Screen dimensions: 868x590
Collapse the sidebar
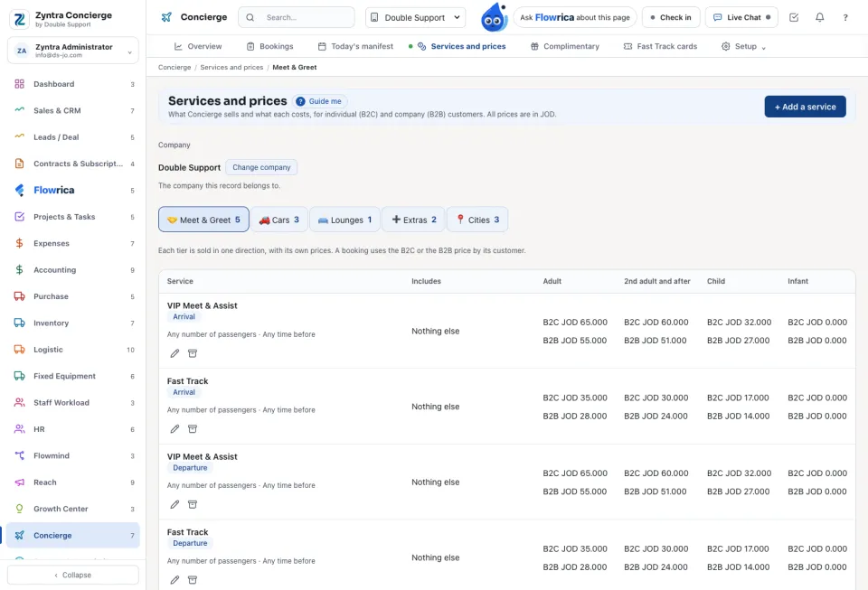pos(73,575)
